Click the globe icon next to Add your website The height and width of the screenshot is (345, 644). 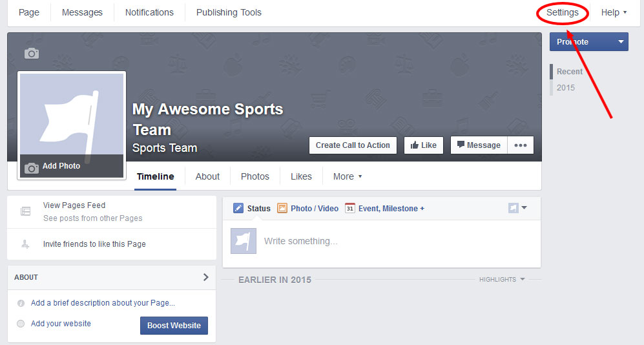[21, 324]
